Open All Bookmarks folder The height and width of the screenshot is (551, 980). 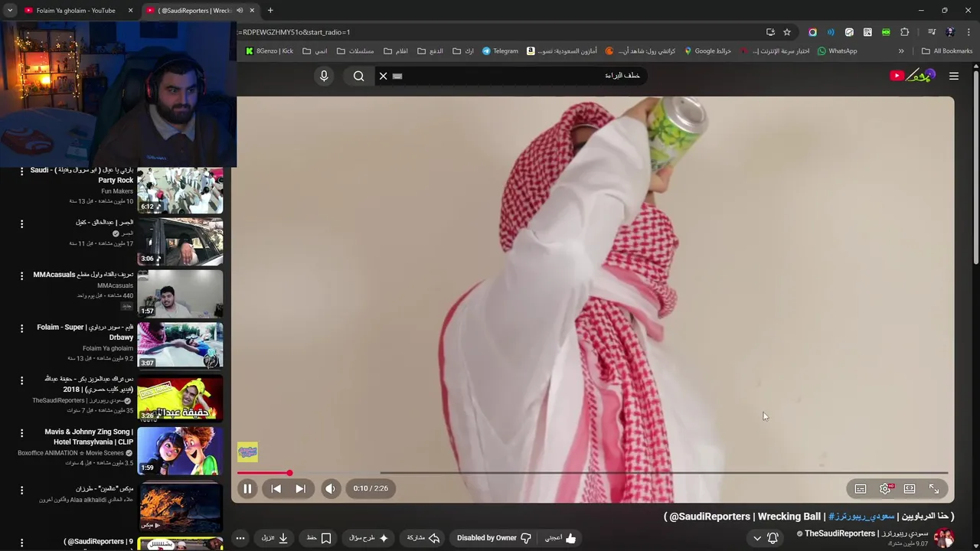tap(947, 51)
